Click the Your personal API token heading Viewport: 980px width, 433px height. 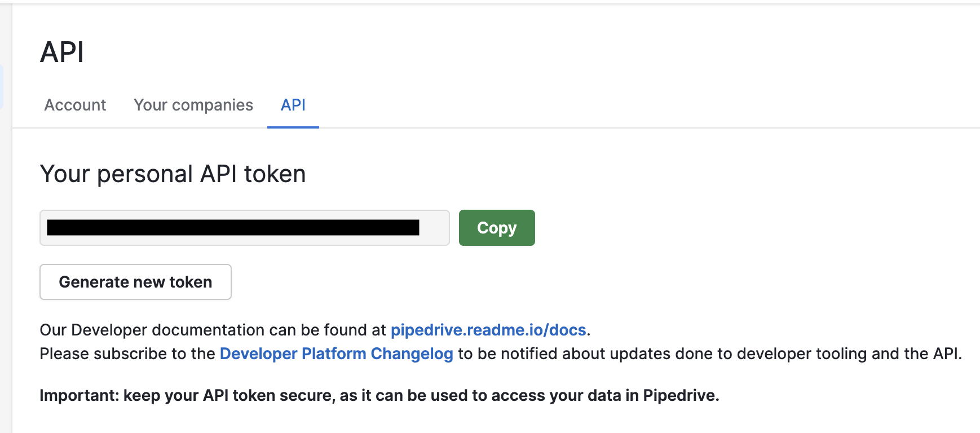(173, 174)
